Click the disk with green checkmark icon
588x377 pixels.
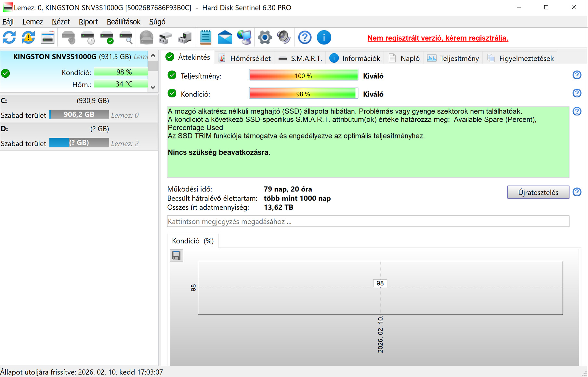coord(107,37)
